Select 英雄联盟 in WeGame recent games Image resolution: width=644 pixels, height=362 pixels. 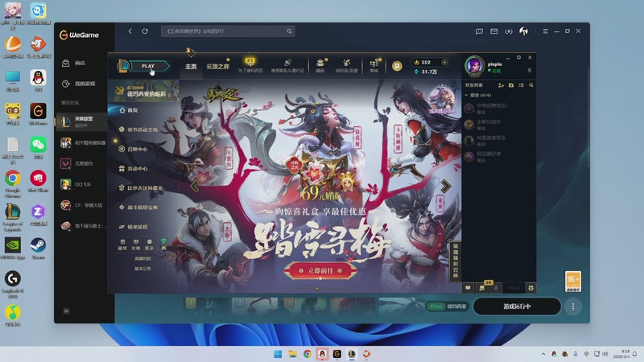click(81, 121)
